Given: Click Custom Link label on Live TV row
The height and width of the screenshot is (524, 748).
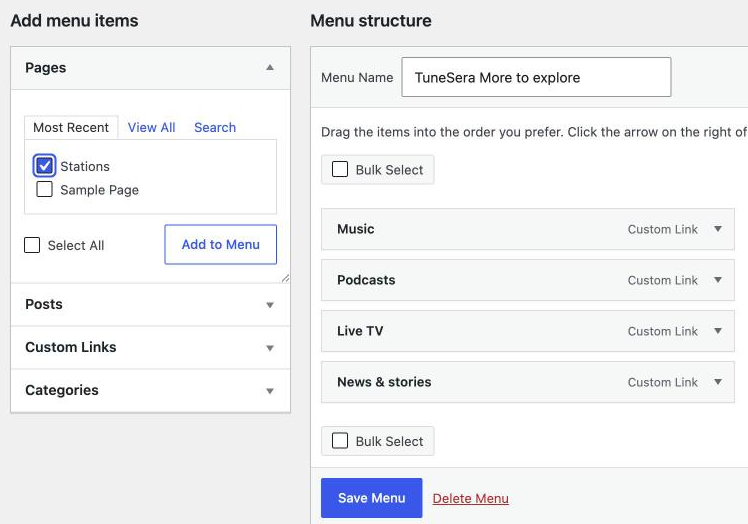Looking at the screenshot, I should pos(663,331).
